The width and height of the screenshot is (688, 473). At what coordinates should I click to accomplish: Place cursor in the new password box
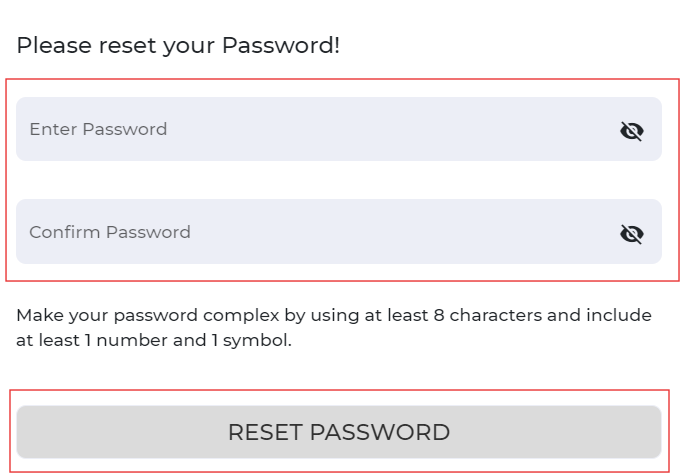[x=339, y=129]
